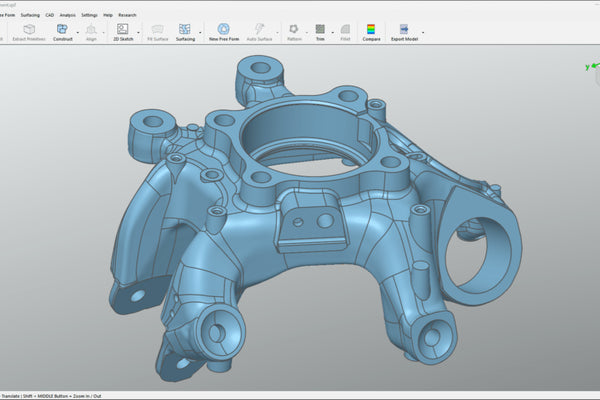Click the Align tool icon
The height and width of the screenshot is (400, 600).
91,30
